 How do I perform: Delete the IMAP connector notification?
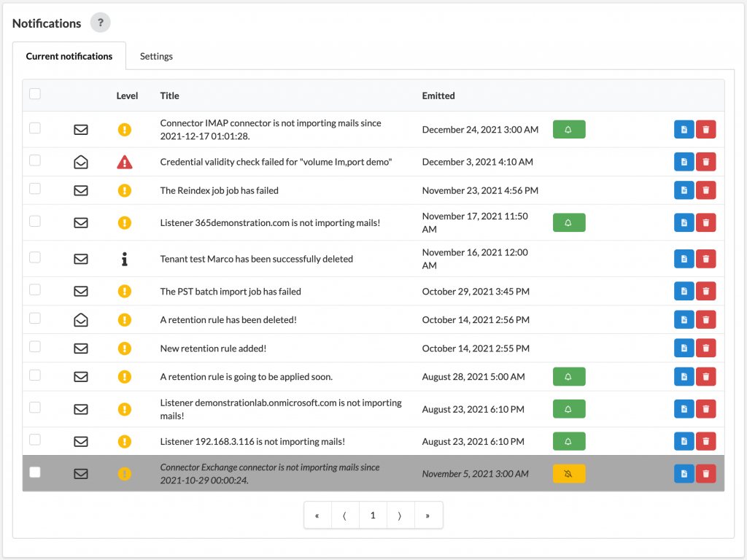pyautogui.click(x=705, y=130)
